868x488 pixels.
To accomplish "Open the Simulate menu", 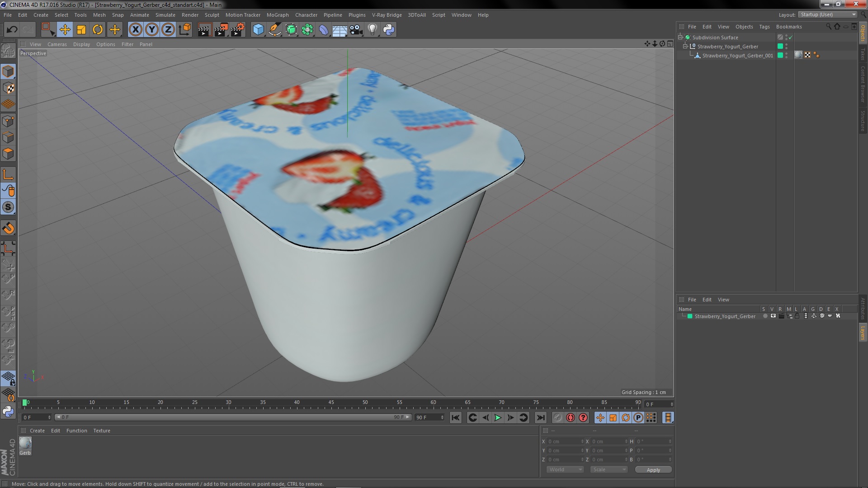I will [165, 15].
